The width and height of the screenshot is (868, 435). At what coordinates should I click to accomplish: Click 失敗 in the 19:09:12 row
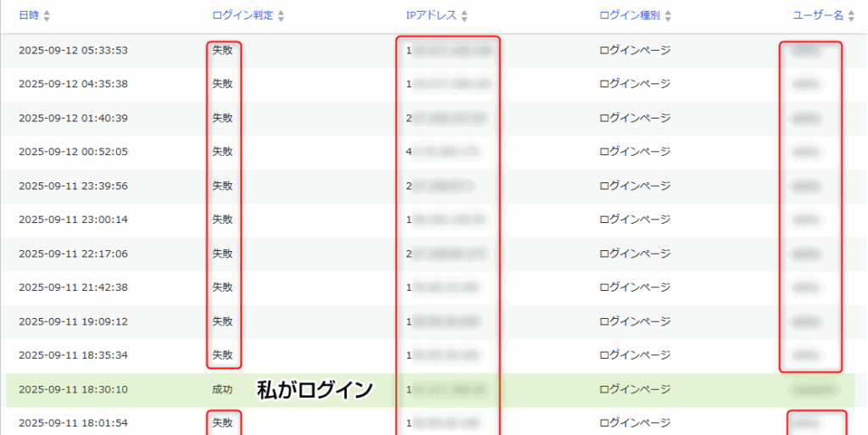223,321
